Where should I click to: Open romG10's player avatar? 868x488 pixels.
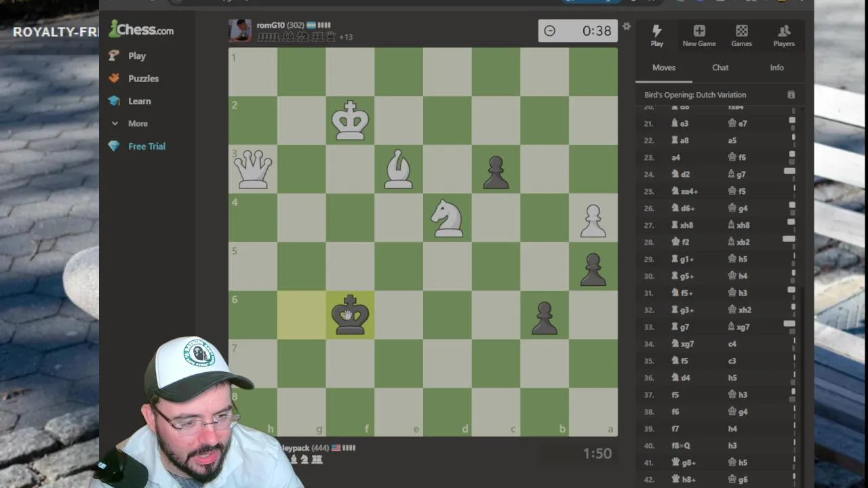(x=240, y=30)
